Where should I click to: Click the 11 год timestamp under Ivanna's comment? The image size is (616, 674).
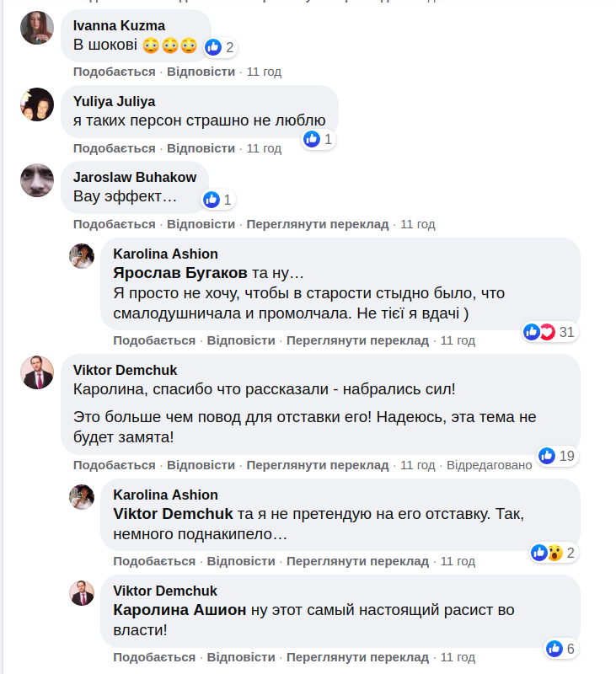263,72
